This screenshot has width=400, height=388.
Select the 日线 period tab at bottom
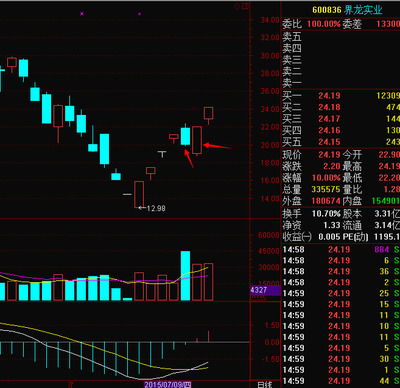265,384
